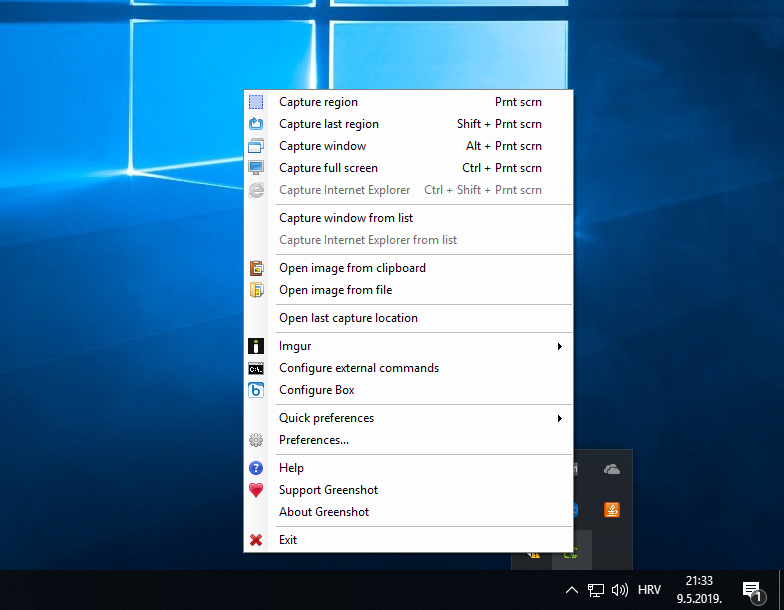This screenshot has width=784, height=610.
Task: Click the Preferences gear icon
Action: click(256, 440)
